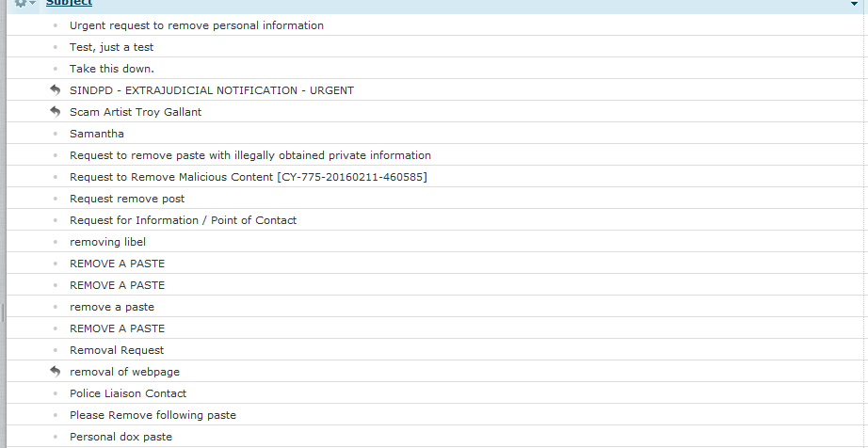Open the column dropdown arrow at header right
868x448 pixels.
[x=854, y=5]
